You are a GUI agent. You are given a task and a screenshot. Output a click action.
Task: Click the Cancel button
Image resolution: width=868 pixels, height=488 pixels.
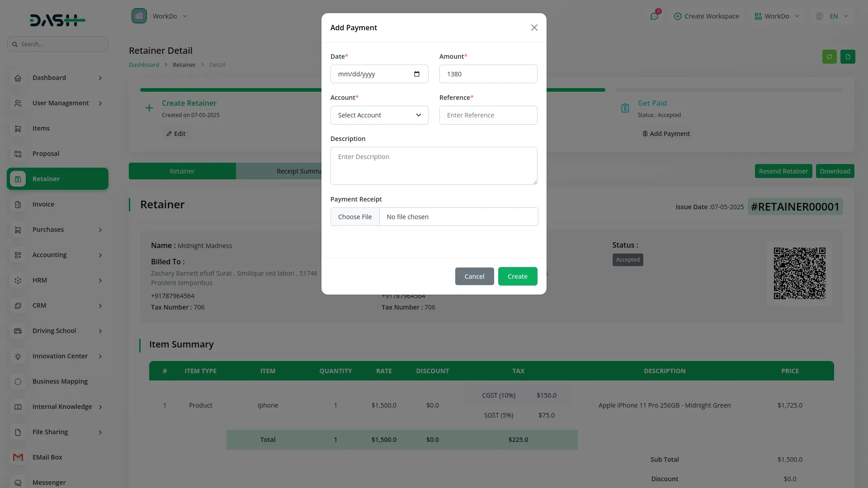click(x=474, y=277)
